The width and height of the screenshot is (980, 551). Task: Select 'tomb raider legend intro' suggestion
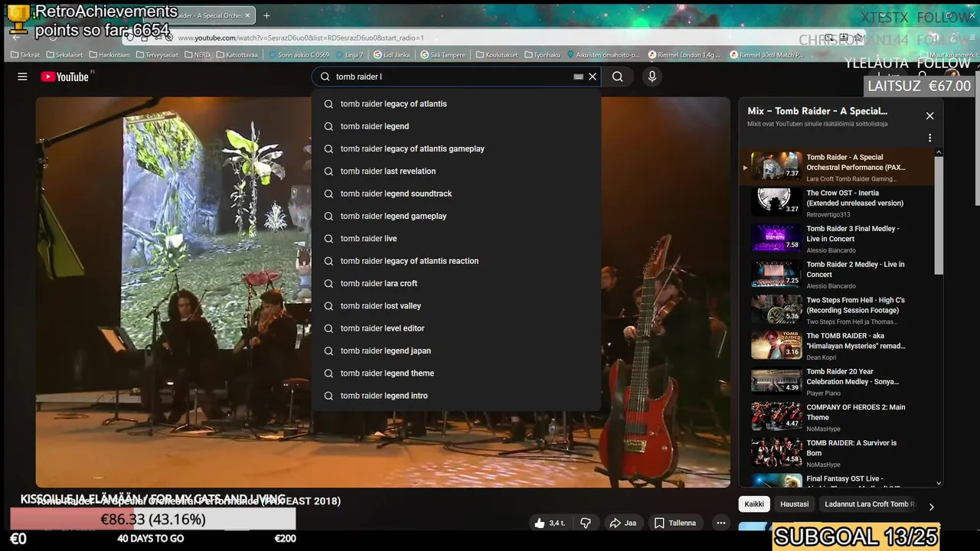[x=456, y=396]
